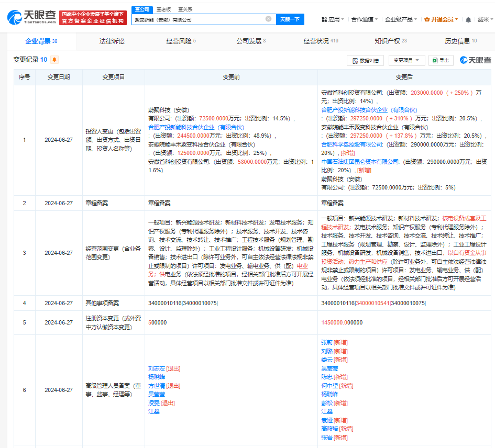Switch to the 查老板 tab
Image resolution: width=495 pixels, height=448 pixels.
click(x=162, y=9)
